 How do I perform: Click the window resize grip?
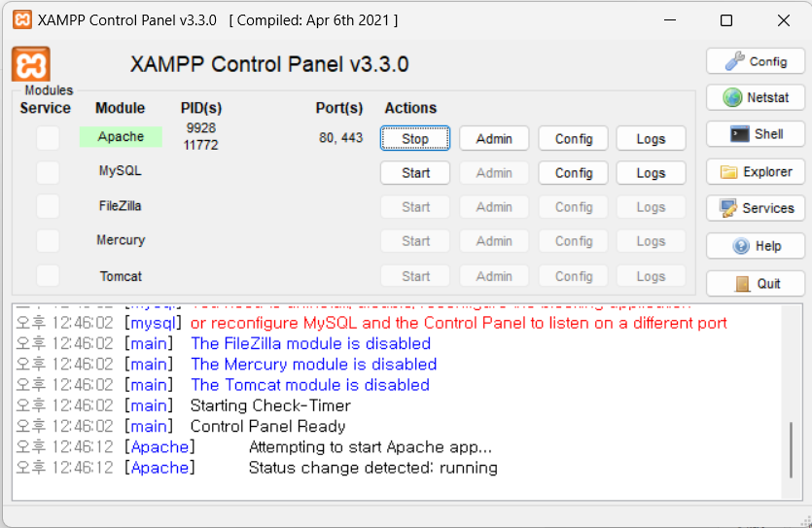[x=805, y=521]
